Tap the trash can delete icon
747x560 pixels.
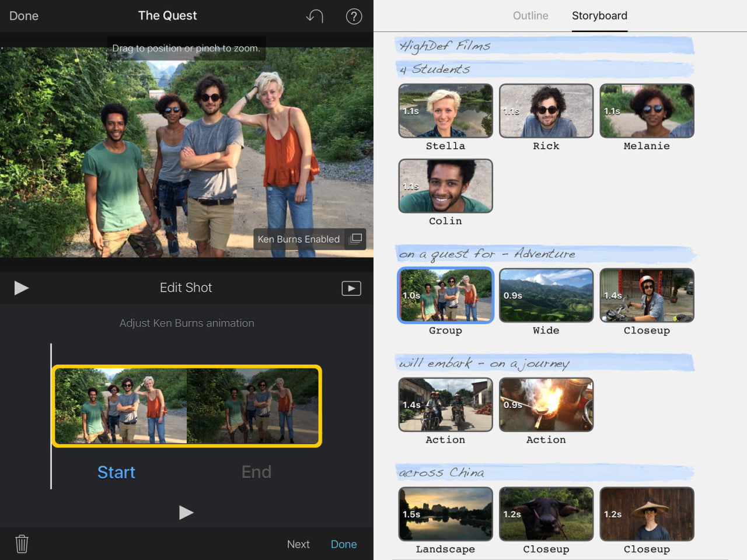[x=22, y=544]
